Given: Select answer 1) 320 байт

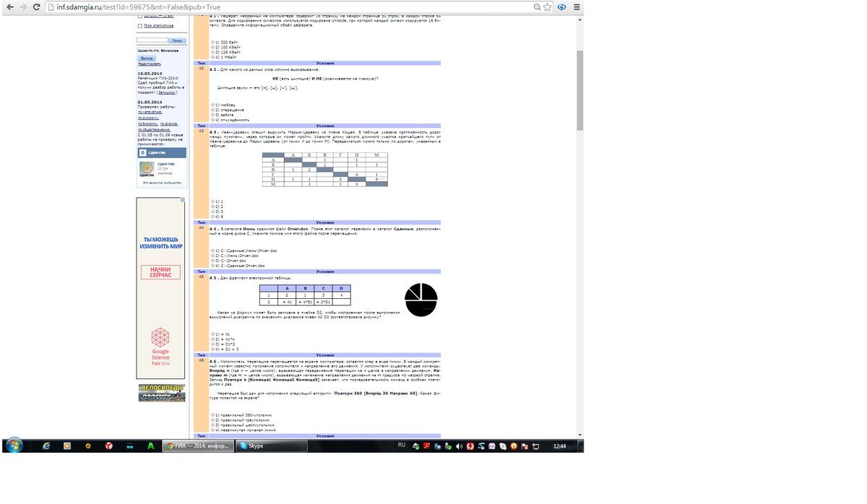Looking at the screenshot, I should click(x=214, y=43).
